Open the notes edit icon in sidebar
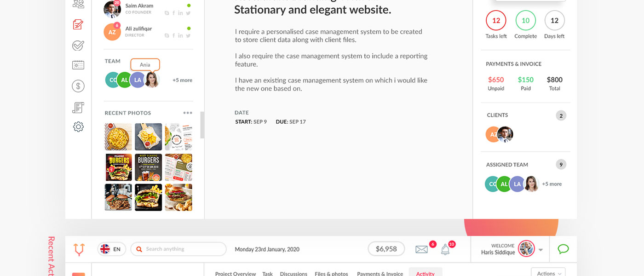Image resolution: width=644 pixels, height=276 pixels. pyautogui.click(x=78, y=24)
